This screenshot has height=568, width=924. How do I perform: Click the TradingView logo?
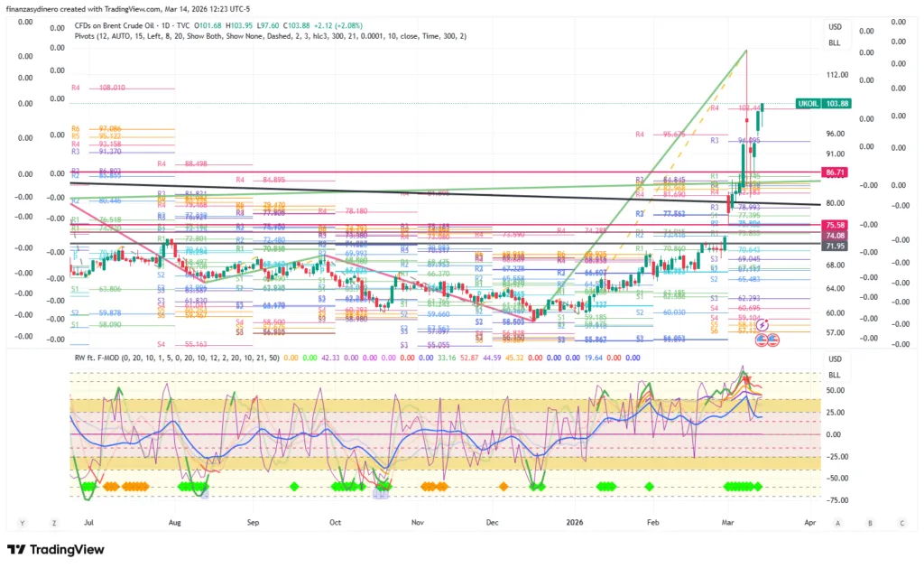click(56, 549)
